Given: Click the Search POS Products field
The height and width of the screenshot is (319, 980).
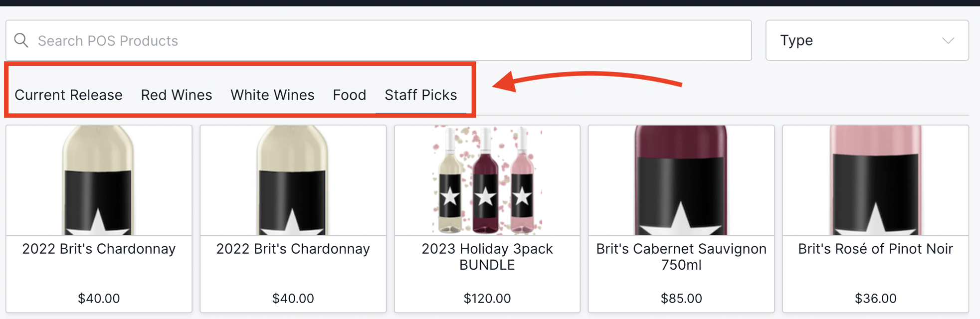Looking at the screenshot, I should (199, 40).
